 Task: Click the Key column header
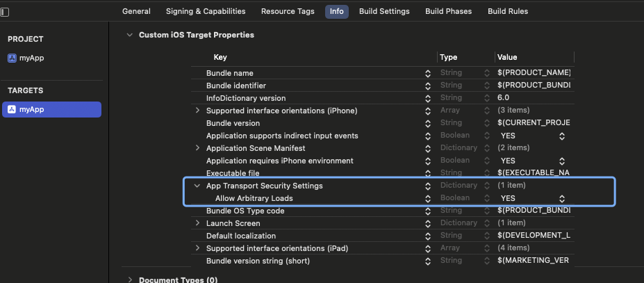220,57
